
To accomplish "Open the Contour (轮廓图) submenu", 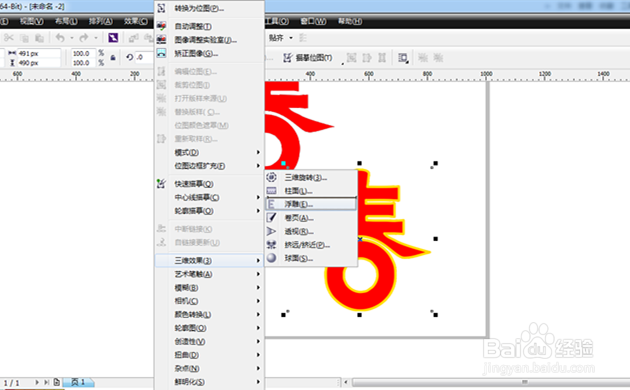I will 209,328.
